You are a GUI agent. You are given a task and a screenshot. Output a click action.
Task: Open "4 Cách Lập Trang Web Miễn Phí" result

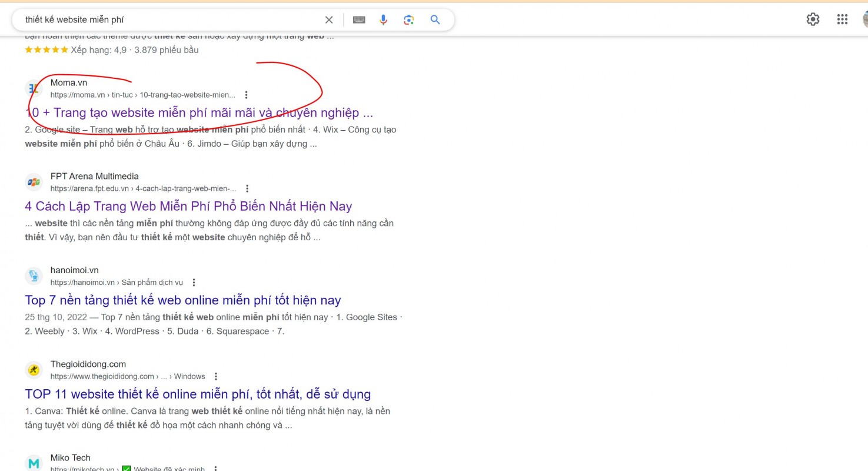188,206
